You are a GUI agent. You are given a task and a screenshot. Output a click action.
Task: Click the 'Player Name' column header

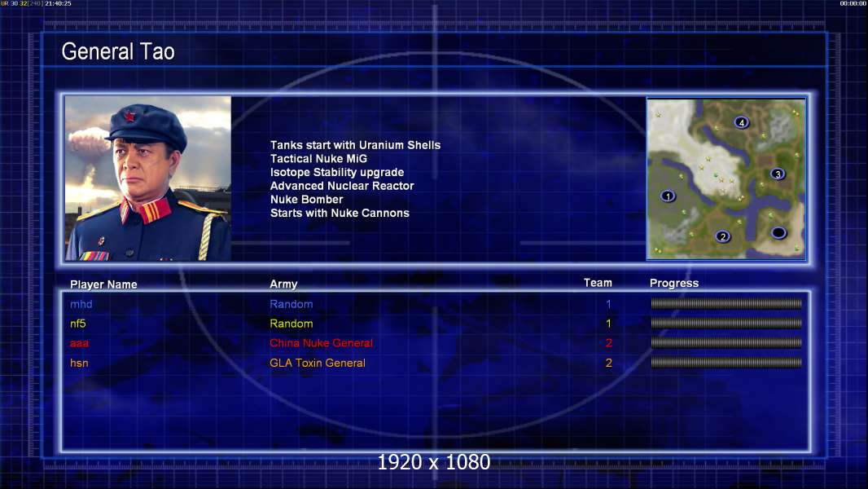(103, 284)
